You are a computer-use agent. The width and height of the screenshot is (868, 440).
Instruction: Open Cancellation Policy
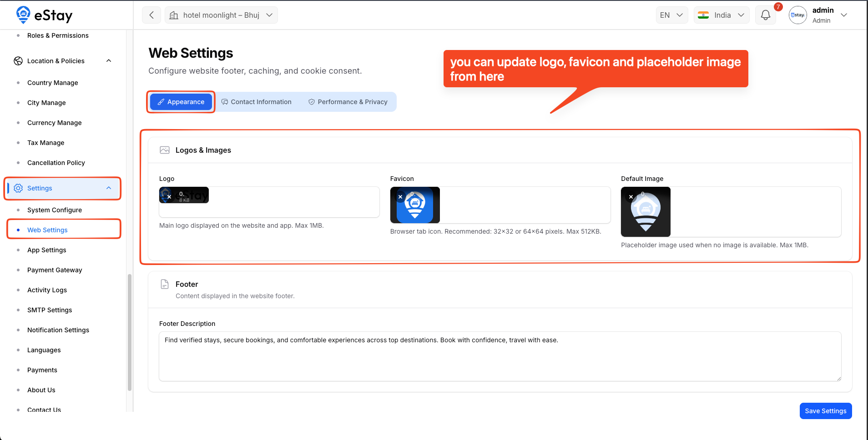pyautogui.click(x=56, y=163)
